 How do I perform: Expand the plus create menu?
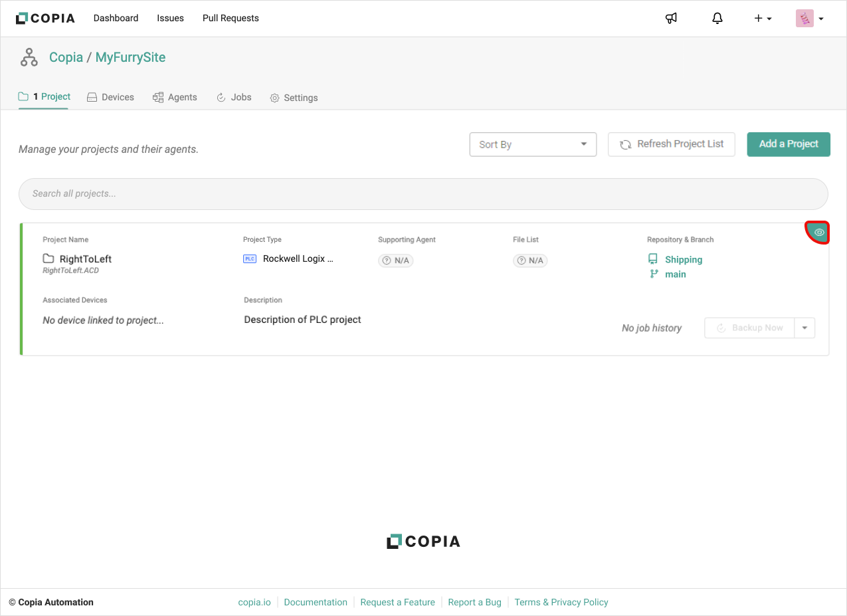coord(762,19)
